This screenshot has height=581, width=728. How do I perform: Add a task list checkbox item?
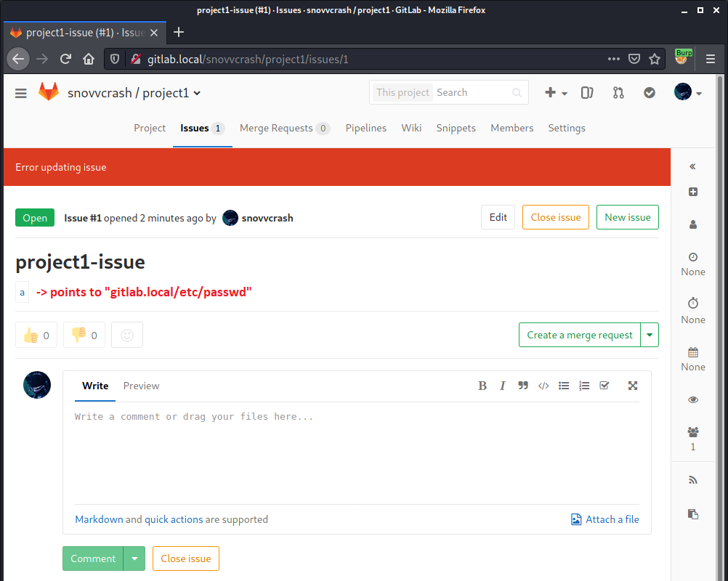[x=604, y=386]
